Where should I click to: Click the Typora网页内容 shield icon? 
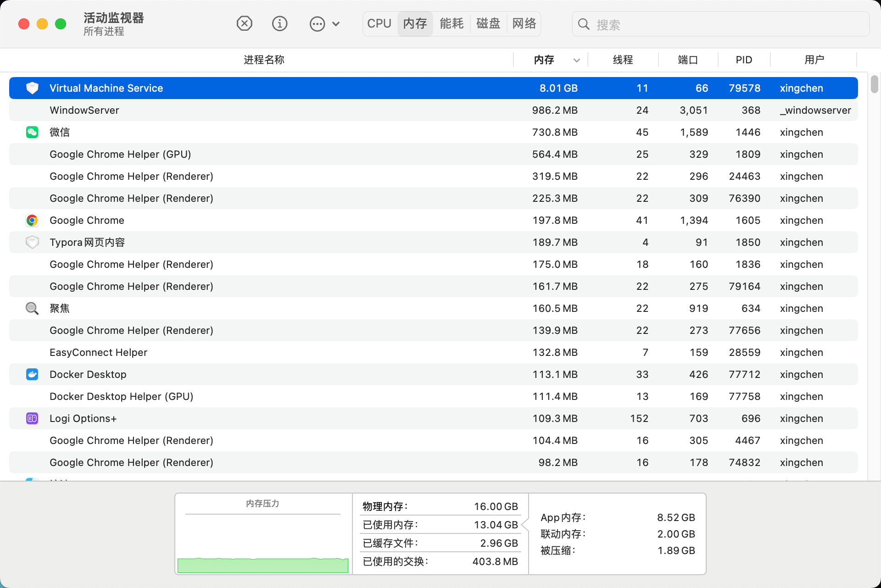coord(32,242)
